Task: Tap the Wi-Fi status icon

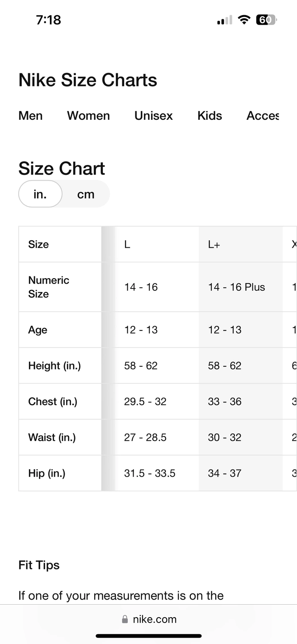Action: 244,20
